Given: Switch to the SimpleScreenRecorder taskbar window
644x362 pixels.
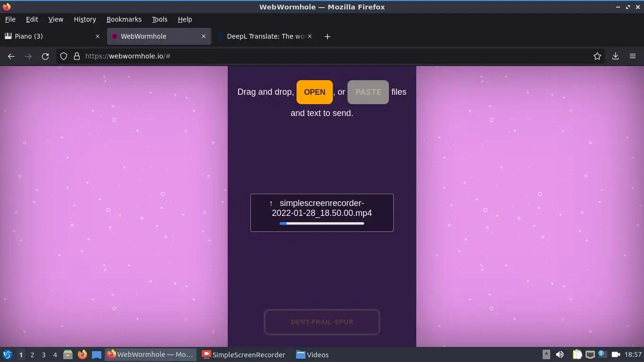Looking at the screenshot, I should [244, 354].
